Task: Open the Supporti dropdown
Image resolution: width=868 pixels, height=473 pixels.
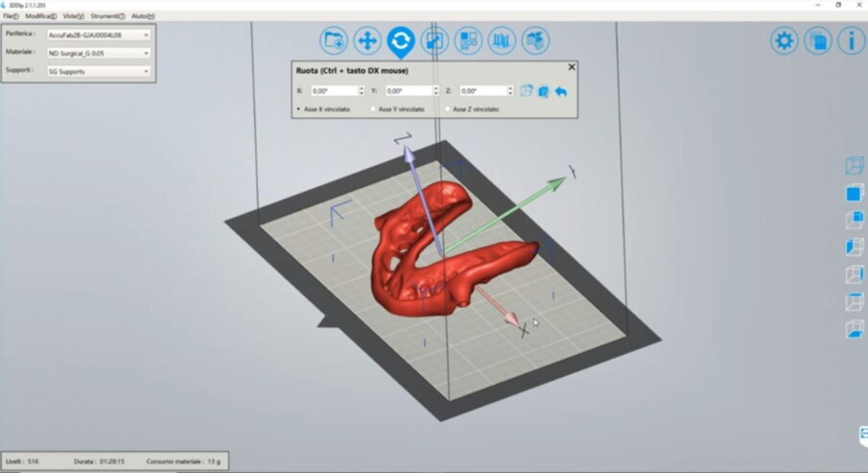Action: pos(98,71)
